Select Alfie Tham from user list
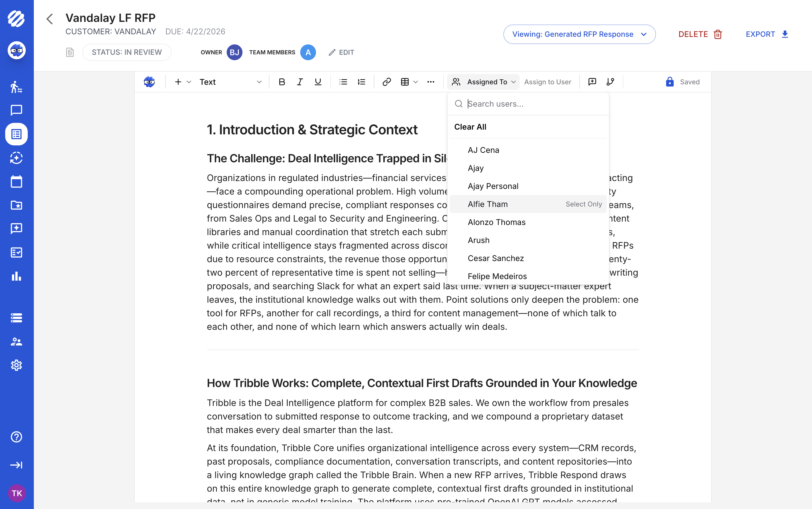 coord(528,204)
